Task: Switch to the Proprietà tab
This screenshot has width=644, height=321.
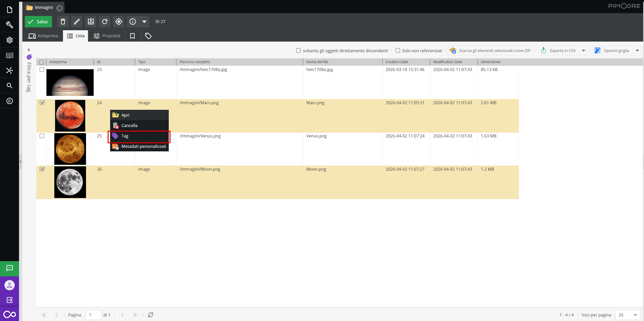Action: (x=107, y=36)
